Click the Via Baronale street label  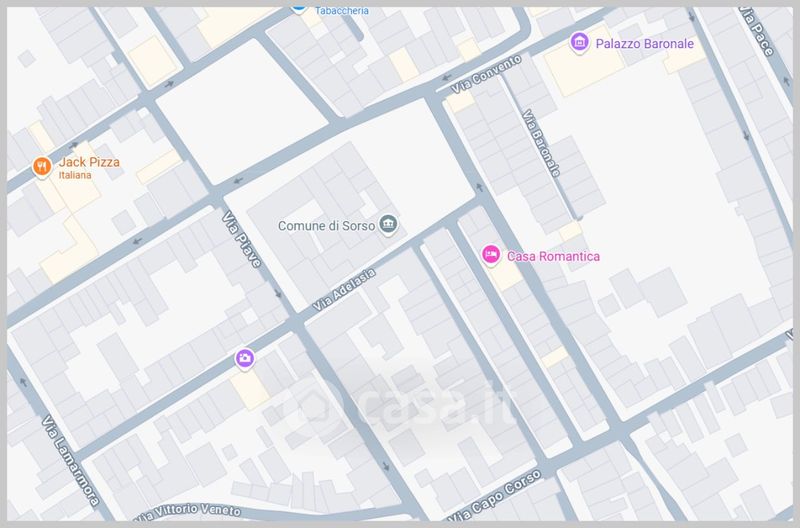point(541,143)
